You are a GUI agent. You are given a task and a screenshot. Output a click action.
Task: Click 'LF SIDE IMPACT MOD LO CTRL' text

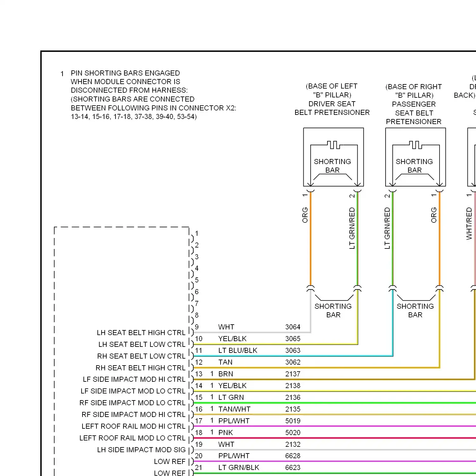(133, 391)
